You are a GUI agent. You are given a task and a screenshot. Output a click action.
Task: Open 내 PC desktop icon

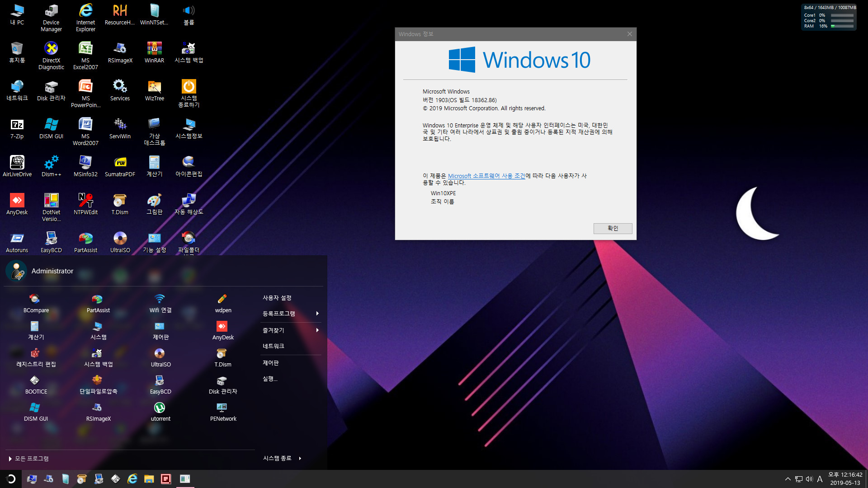coord(17,14)
